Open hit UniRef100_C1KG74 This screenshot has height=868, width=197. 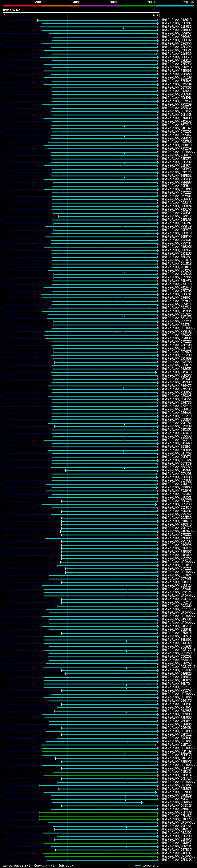[x=177, y=165]
